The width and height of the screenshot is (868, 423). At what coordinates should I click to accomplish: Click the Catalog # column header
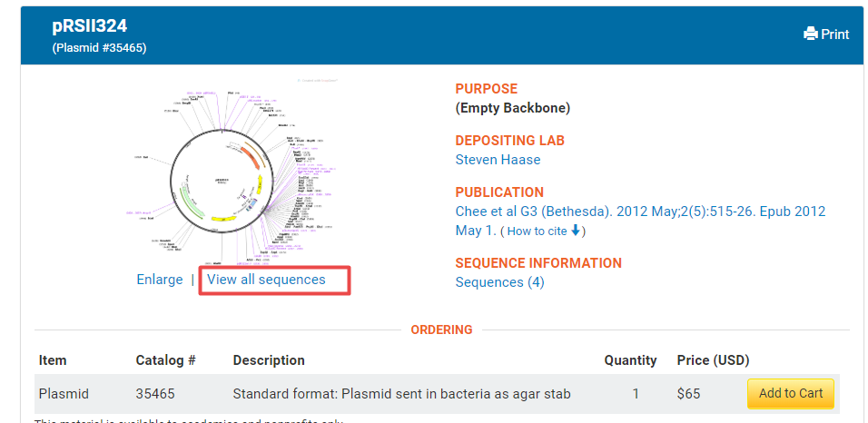(x=165, y=360)
